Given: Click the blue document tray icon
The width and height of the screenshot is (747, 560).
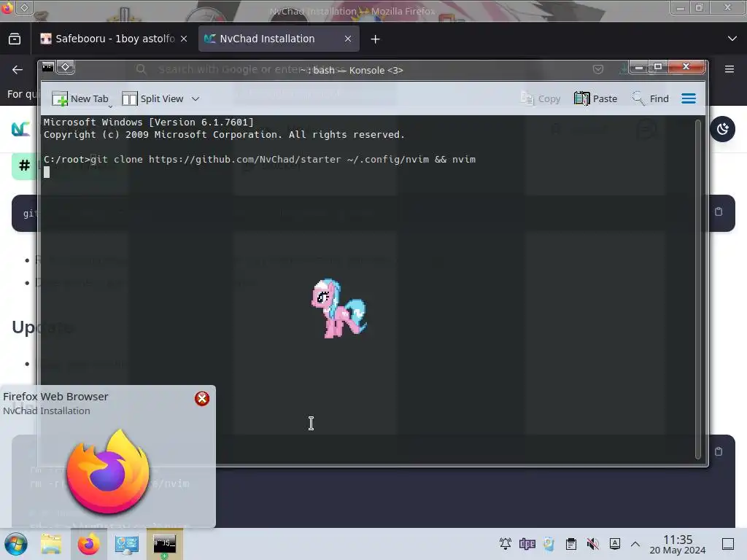Looking at the screenshot, I should (x=549, y=543).
